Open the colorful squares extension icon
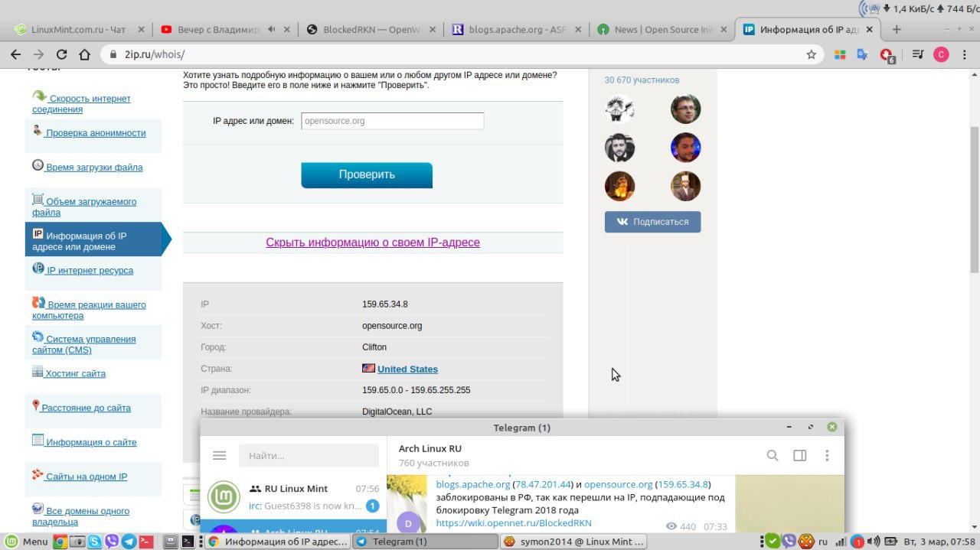The image size is (980, 550). (840, 54)
